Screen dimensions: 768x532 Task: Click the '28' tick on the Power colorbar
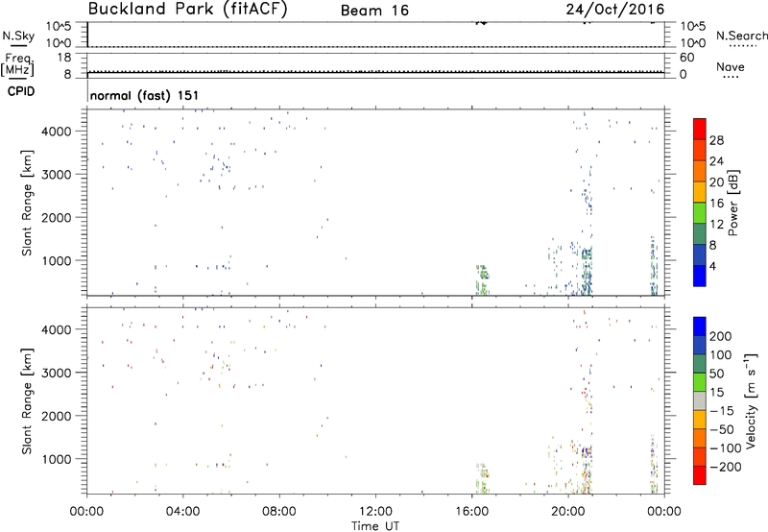coord(716,140)
